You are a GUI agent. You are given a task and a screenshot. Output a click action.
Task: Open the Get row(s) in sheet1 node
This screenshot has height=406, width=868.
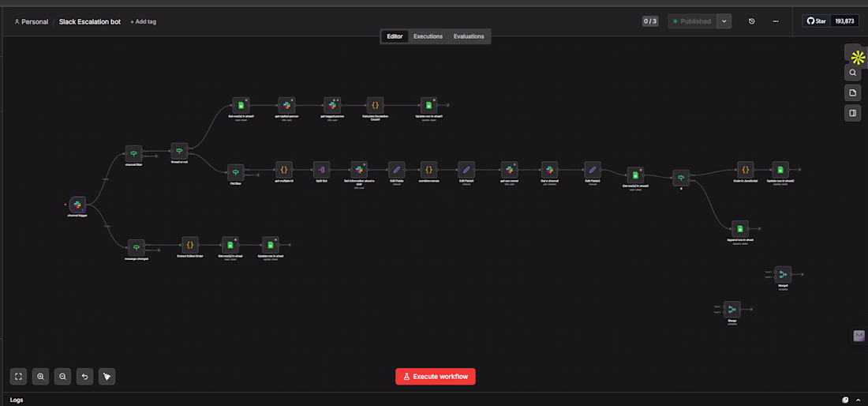click(241, 105)
